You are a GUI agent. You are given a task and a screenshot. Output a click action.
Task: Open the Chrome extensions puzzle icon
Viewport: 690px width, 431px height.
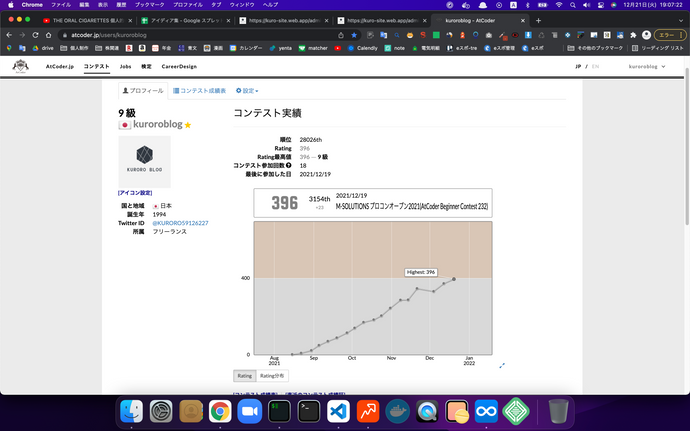point(633,35)
